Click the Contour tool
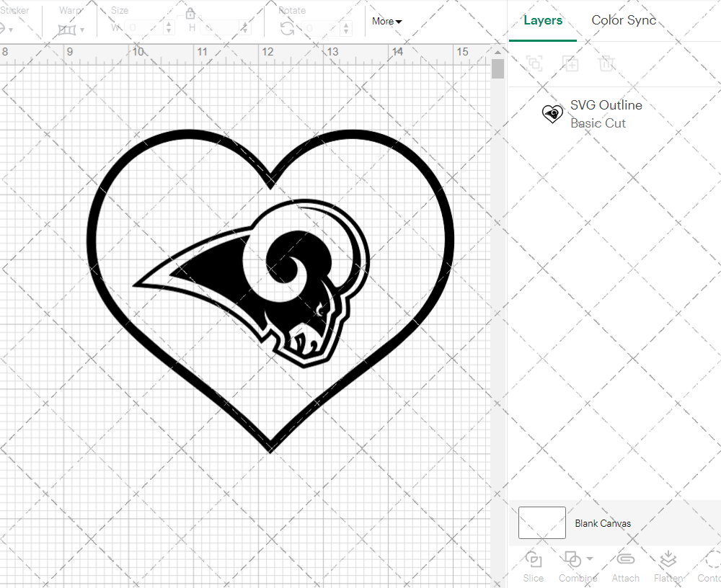This screenshot has width=721, height=588. pyautogui.click(x=710, y=567)
